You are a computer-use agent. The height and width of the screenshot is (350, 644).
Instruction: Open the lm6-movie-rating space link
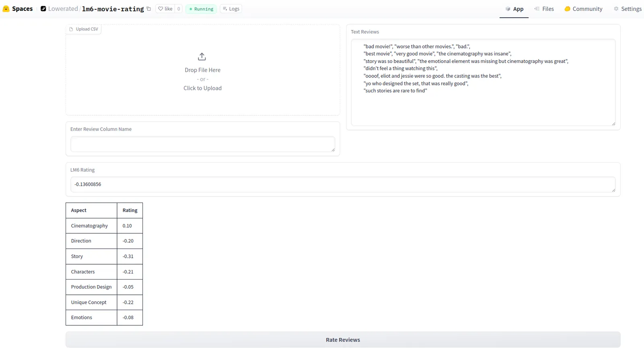tap(113, 9)
